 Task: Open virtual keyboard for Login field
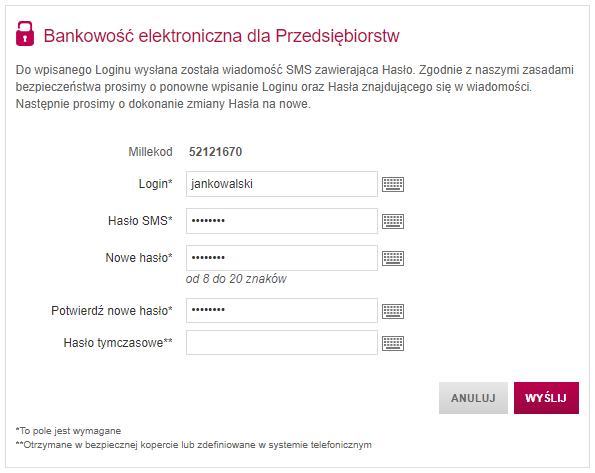pos(393,184)
